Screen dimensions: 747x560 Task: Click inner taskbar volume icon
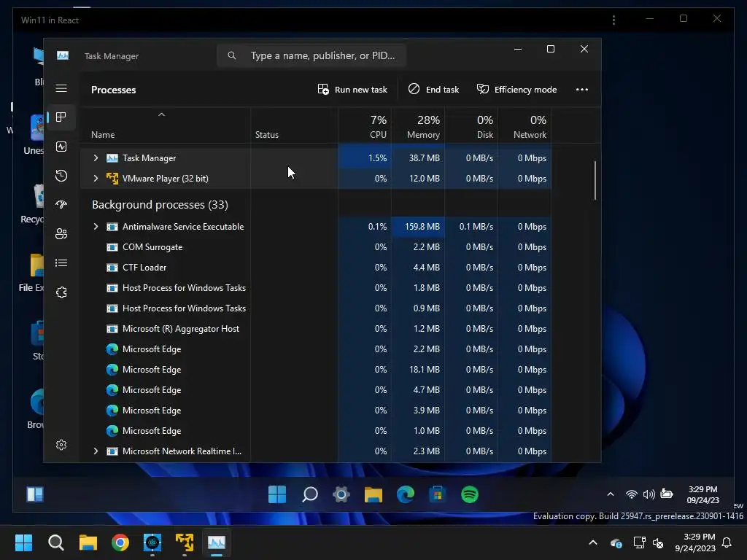pyautogui.click(x=649, y=494)
